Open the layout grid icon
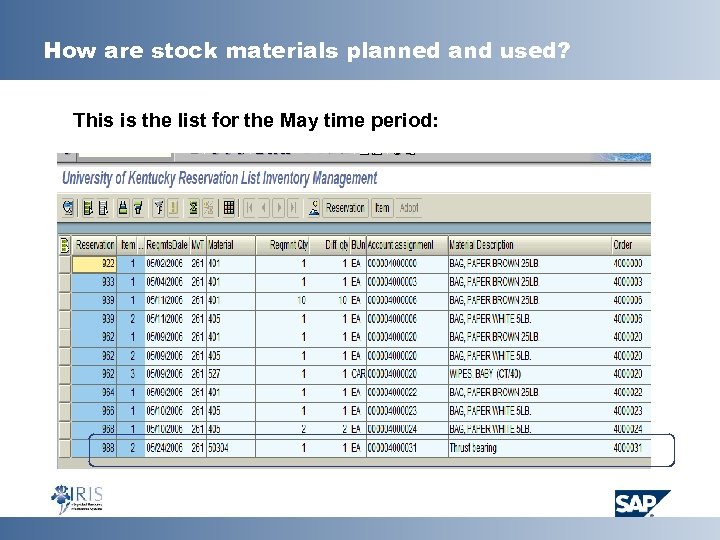The image size is (720, 540). tap(229, 208)
